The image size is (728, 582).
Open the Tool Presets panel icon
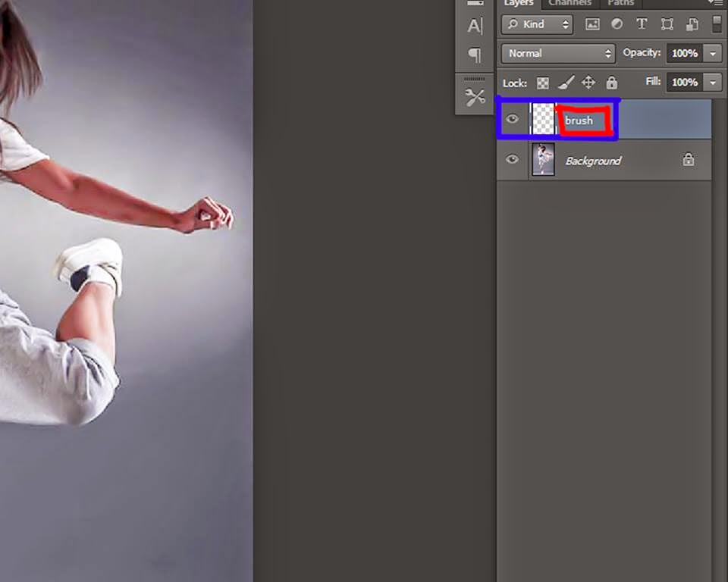pos(475,97)
